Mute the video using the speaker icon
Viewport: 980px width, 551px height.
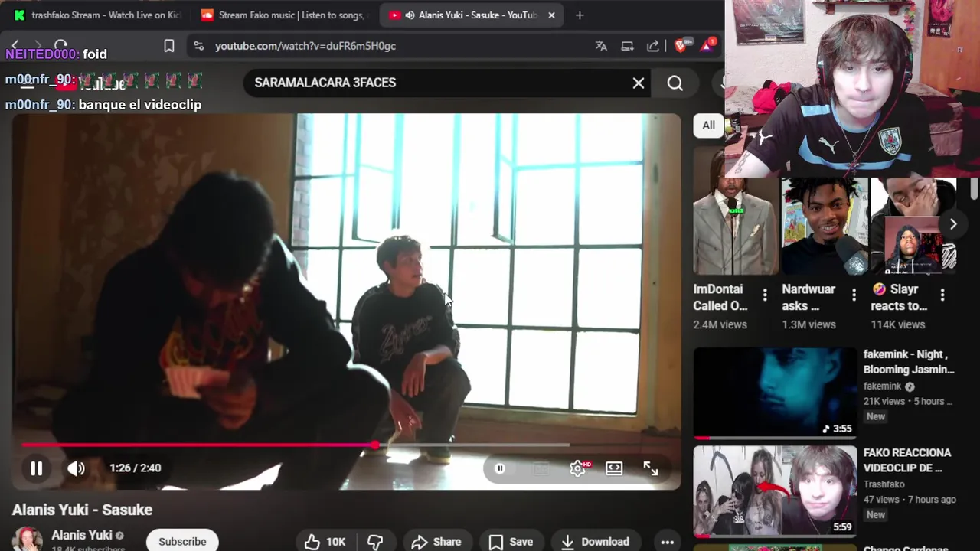click(x=76, y=468)
